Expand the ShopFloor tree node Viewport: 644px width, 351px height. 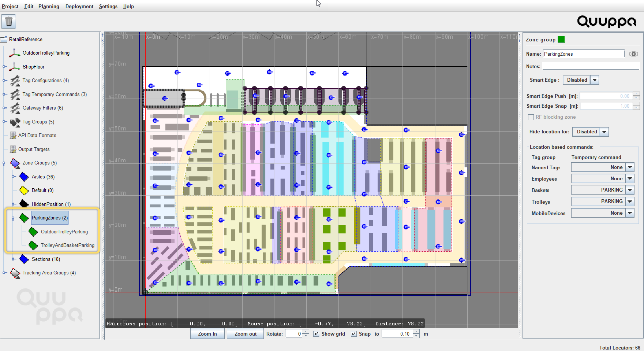4,67
